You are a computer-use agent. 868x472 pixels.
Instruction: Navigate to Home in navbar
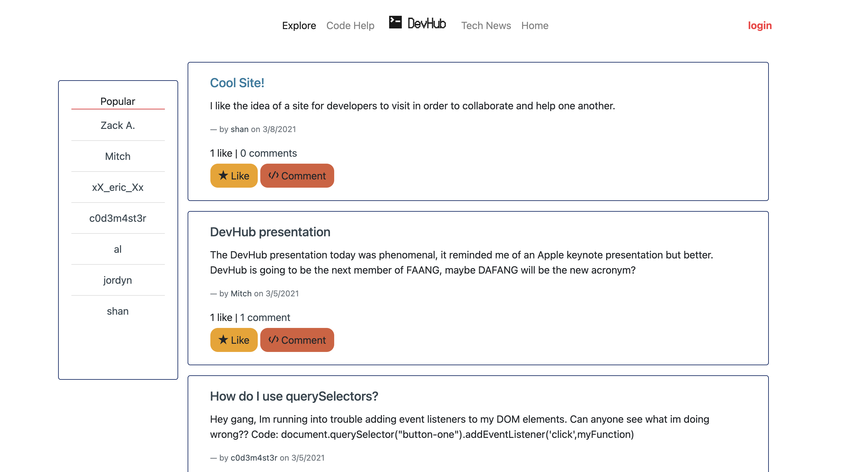(x=534, y=26)
